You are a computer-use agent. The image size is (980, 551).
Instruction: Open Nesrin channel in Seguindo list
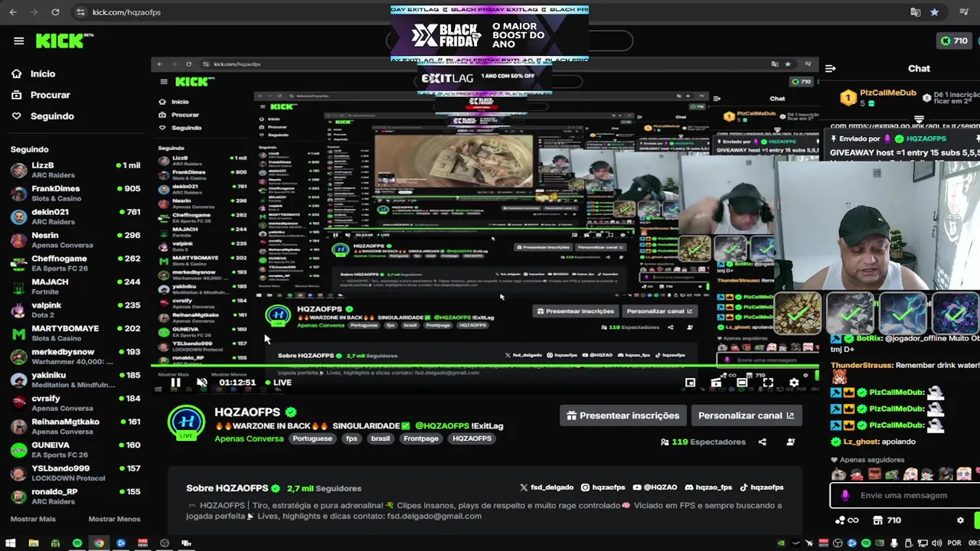tap(75, 240)
